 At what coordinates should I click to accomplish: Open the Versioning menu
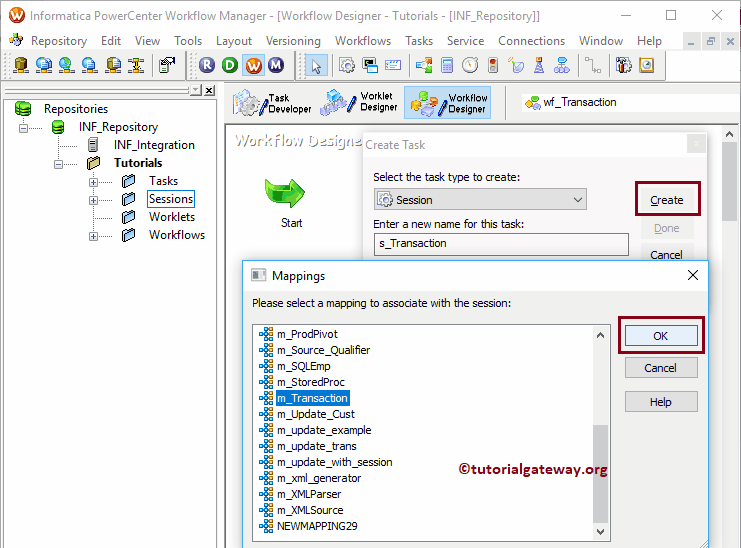(293, 41)
